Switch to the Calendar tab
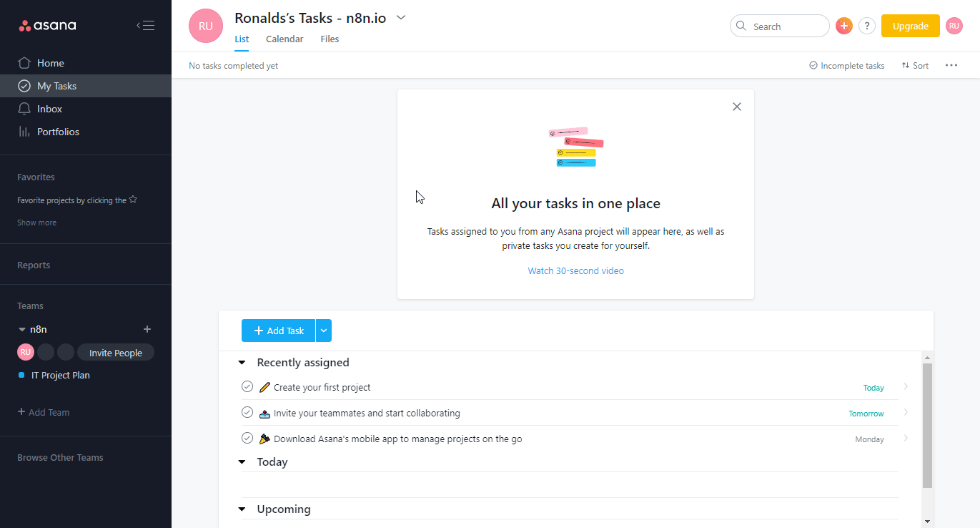980x528 pixels. [x=284, y=39]
